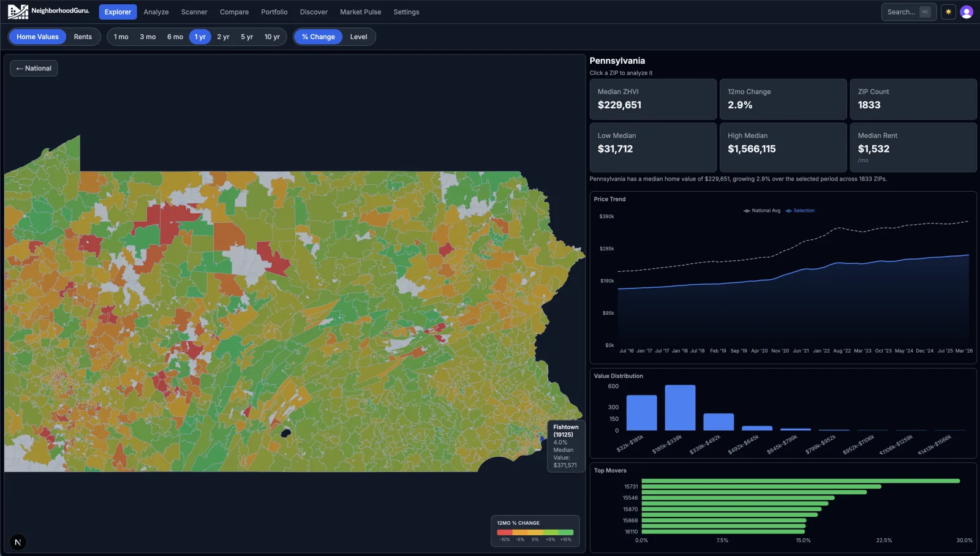980x556 pixels.
Task: Click the 15731 bar in Top Movers
Action: (759, 486)
